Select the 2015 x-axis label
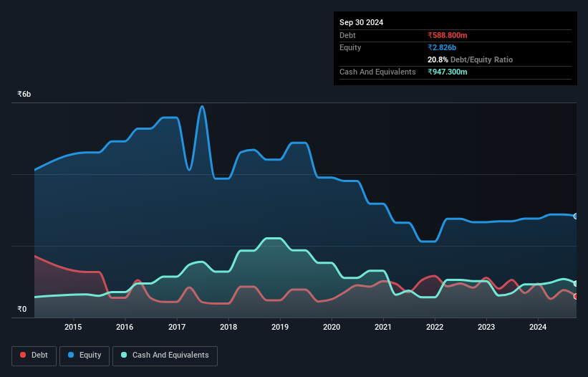Screen dimensions: 588x377 pos(73,328)
